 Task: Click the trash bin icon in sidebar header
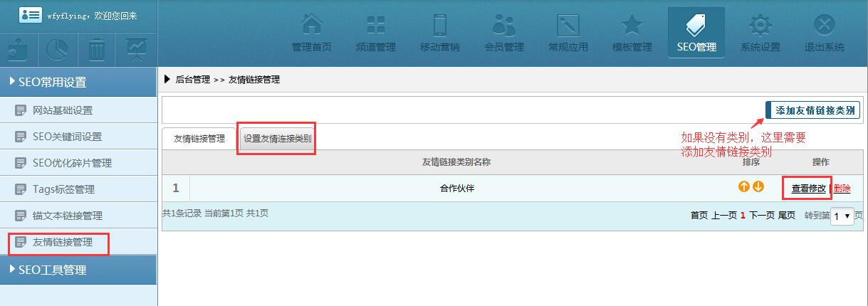[97, 50]
